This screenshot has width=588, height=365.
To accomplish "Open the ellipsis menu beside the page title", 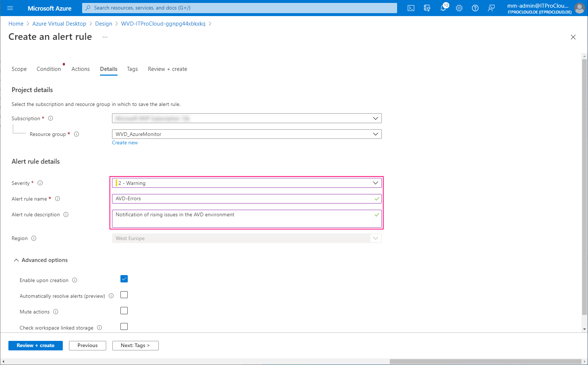I will tap(105, 37).
